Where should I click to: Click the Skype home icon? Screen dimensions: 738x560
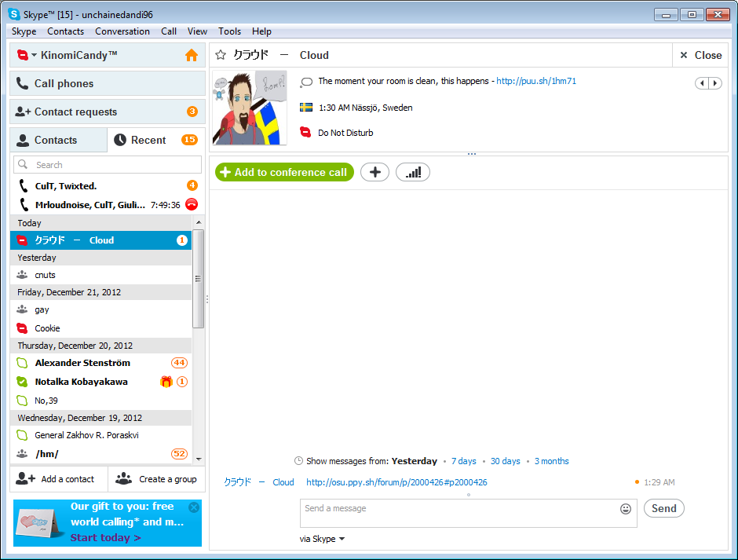(191, 55)
